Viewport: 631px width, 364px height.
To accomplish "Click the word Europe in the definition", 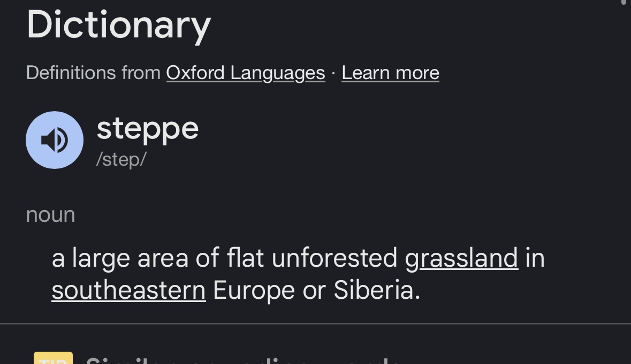I will click(x=254, y=290).
